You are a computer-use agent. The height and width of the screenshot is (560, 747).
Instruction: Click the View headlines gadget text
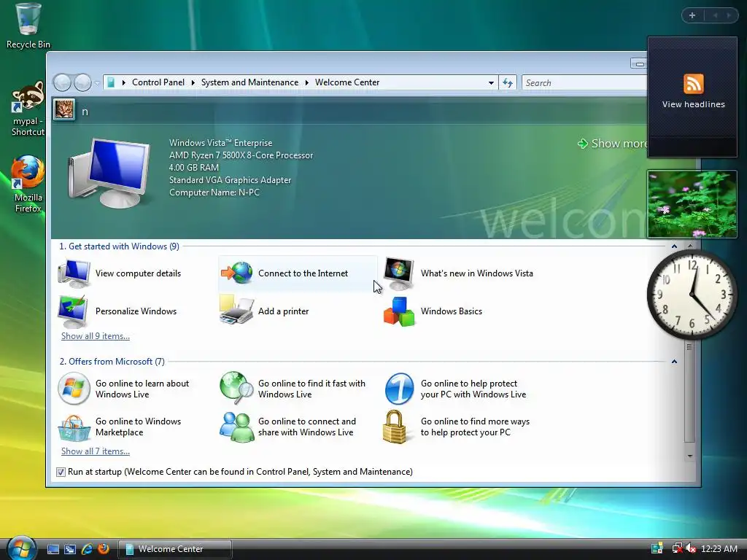click(x=693, y=104)
